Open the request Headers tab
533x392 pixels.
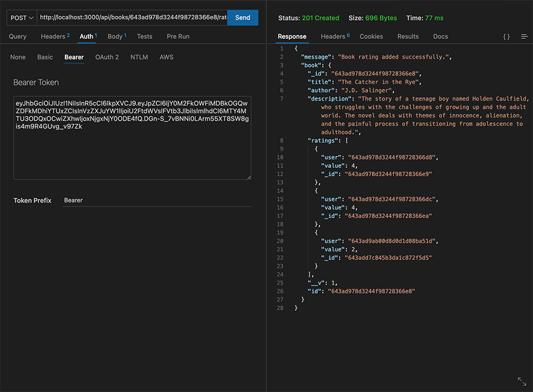pyautogui.click(x=55, y=36)
